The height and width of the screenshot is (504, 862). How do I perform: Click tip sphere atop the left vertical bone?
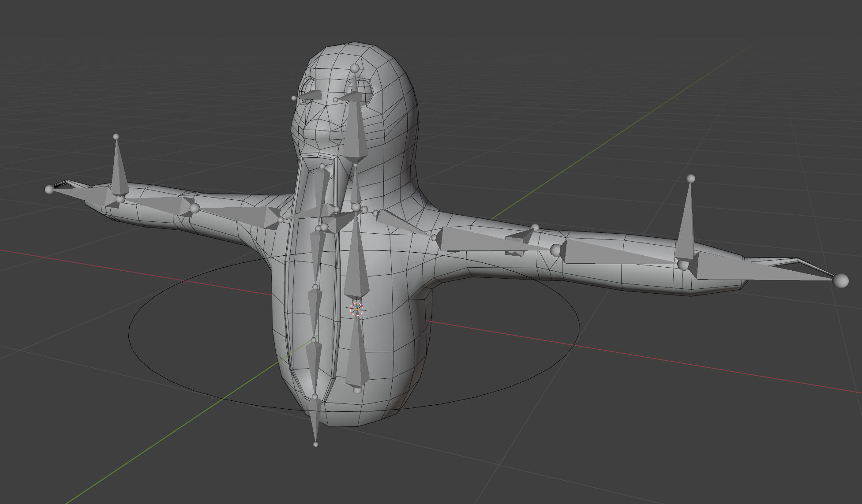[x=116, y=137]
